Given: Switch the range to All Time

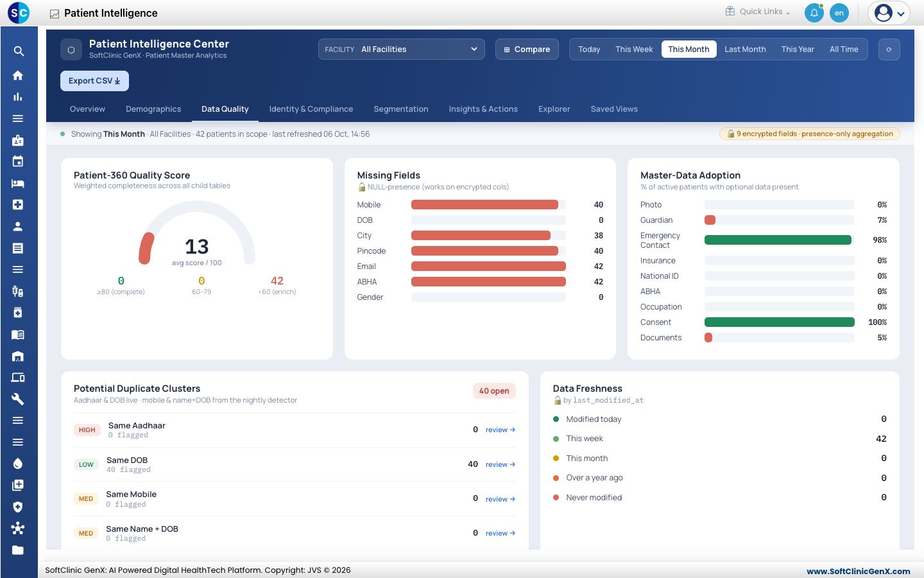Looking at the screenshot, I should [844, 49].
